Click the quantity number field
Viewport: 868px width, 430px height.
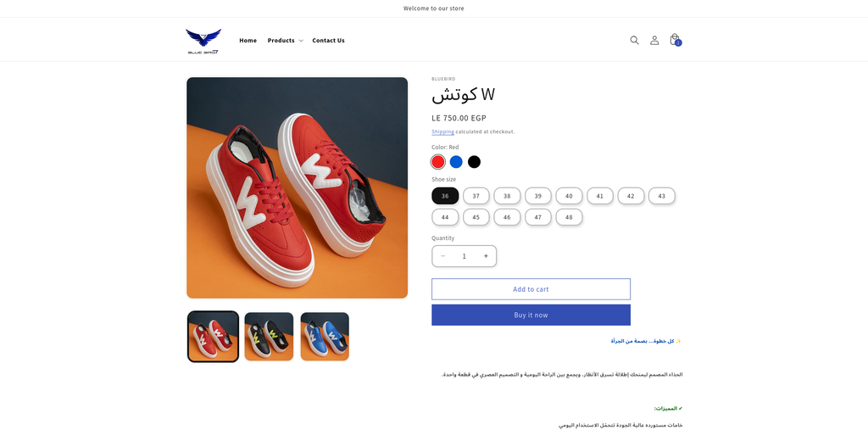(x=464, y=256)
